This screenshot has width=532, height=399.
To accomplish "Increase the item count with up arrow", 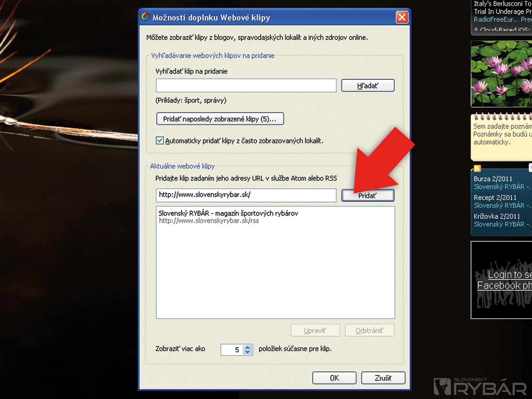I will coord(248,347).
